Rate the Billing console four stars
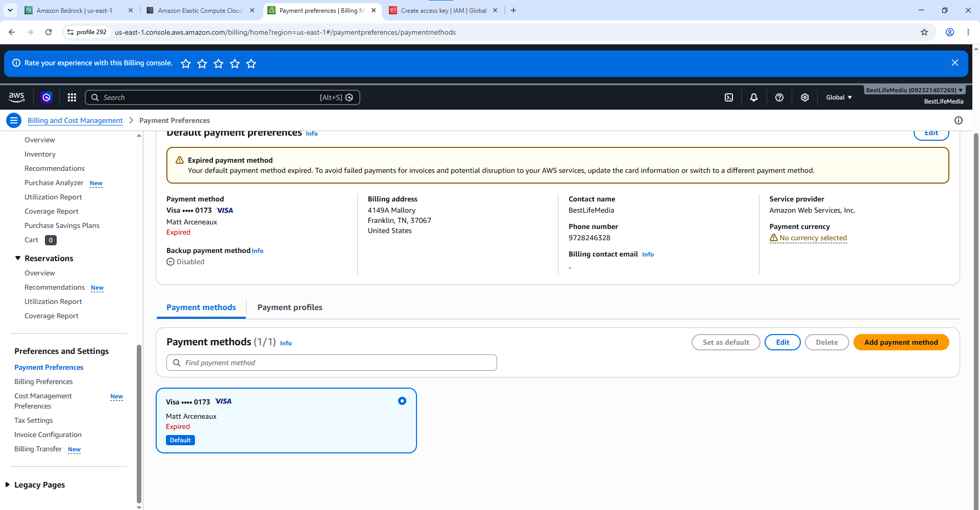 coord(235,63)
